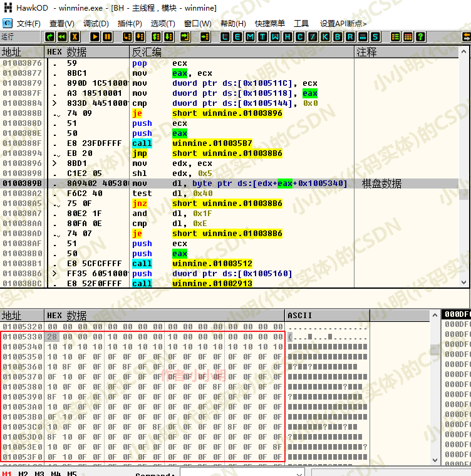Click the dump pane 地址 column header
471x476 pixels.
[x=22, y=316]
